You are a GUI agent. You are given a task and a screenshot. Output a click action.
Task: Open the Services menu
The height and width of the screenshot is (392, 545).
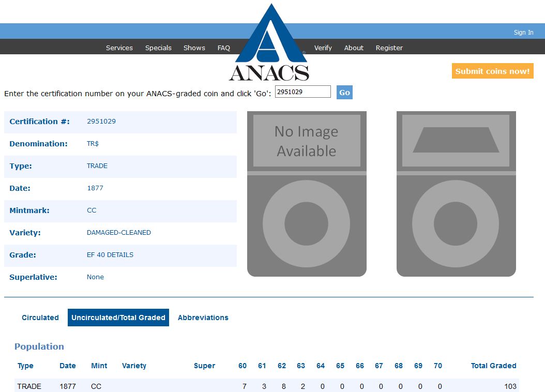point(119,48)
